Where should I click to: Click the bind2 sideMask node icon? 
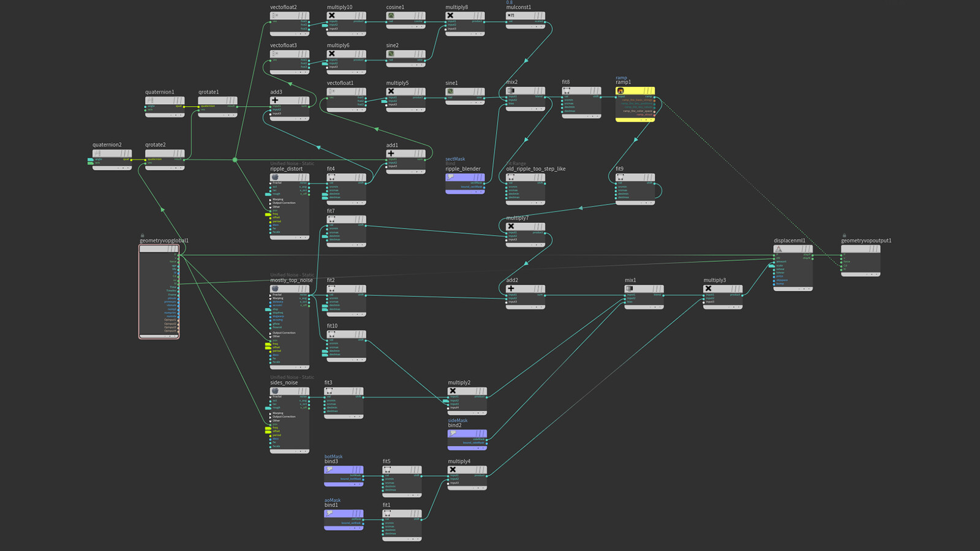(x=453, y=433)
